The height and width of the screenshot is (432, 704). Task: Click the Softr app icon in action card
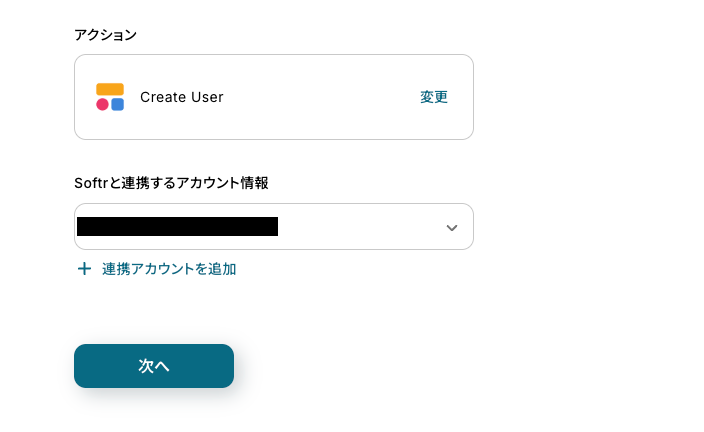[x=110, y=97]
